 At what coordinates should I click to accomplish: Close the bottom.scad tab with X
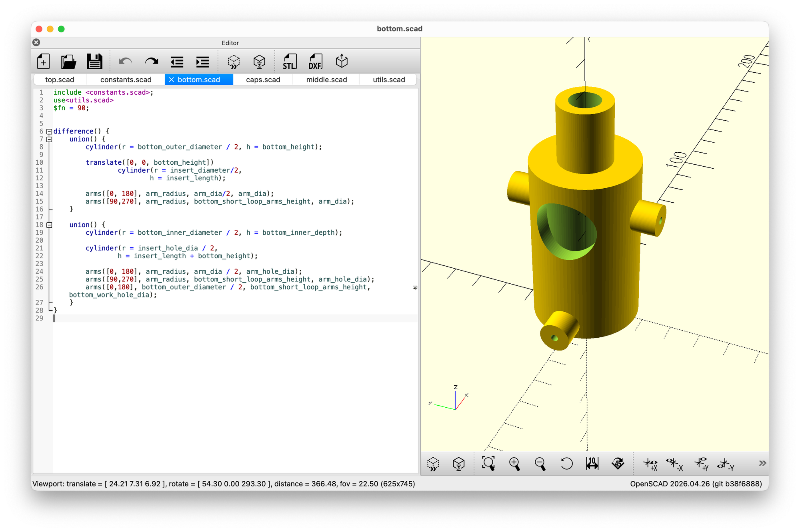click(171, 80)
